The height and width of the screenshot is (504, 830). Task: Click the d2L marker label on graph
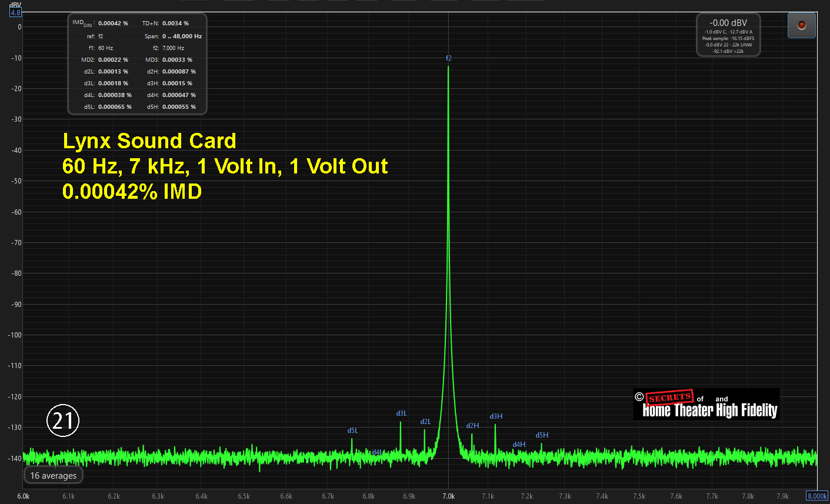tap(425, 422)
